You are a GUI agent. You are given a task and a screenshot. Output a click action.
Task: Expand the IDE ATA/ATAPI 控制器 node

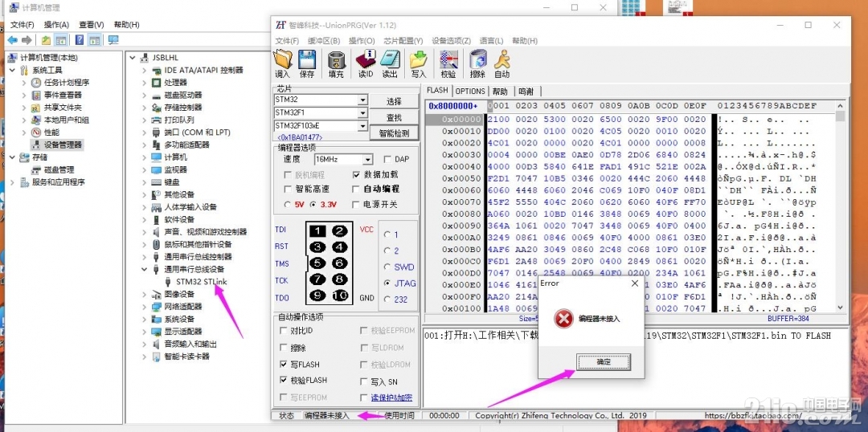tap(144, 70)
